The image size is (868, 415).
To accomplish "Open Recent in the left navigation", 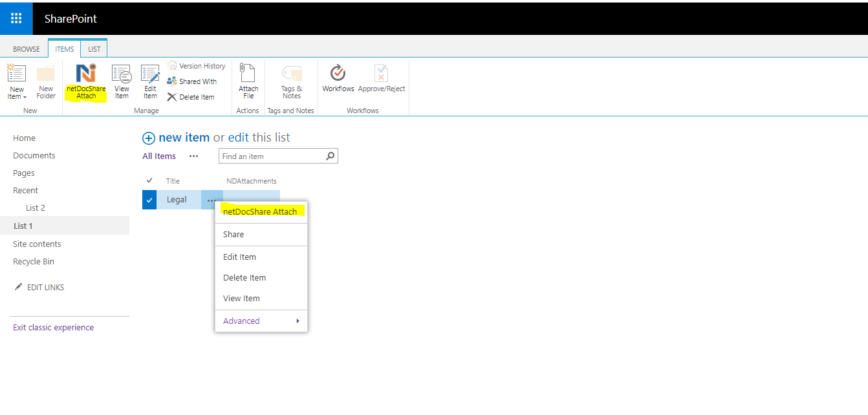I will click(26, 190).
